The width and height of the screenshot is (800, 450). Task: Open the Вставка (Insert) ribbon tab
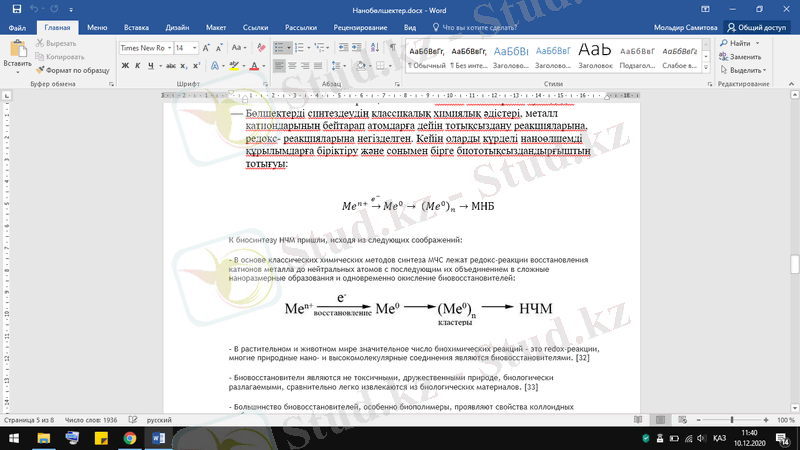[135, 28]
